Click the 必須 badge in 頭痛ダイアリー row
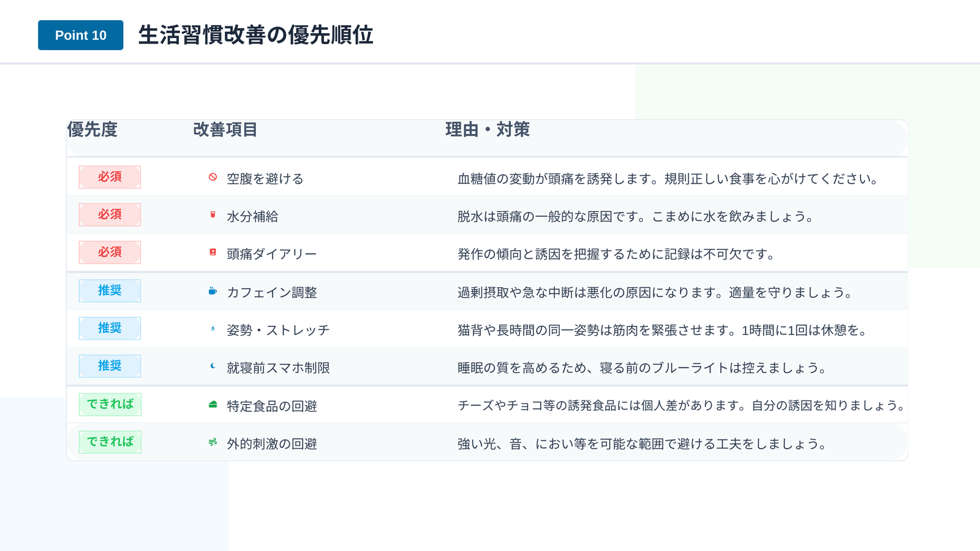The width and height of the screenshot is (980, 551). pos(110,252)
